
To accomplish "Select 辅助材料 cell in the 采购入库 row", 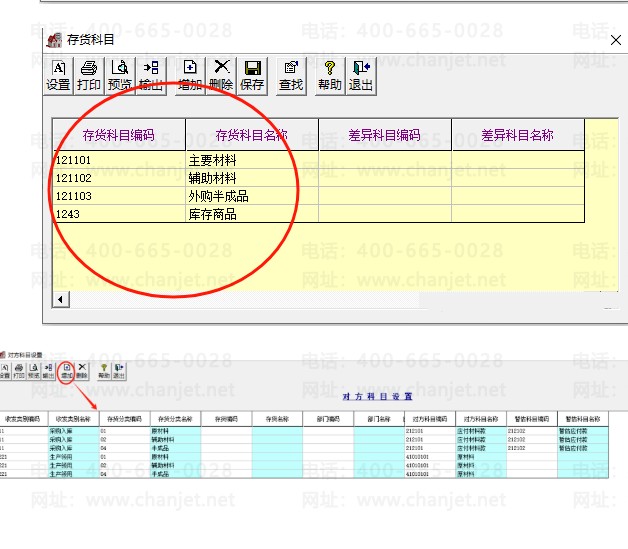I will coord(175,440).
